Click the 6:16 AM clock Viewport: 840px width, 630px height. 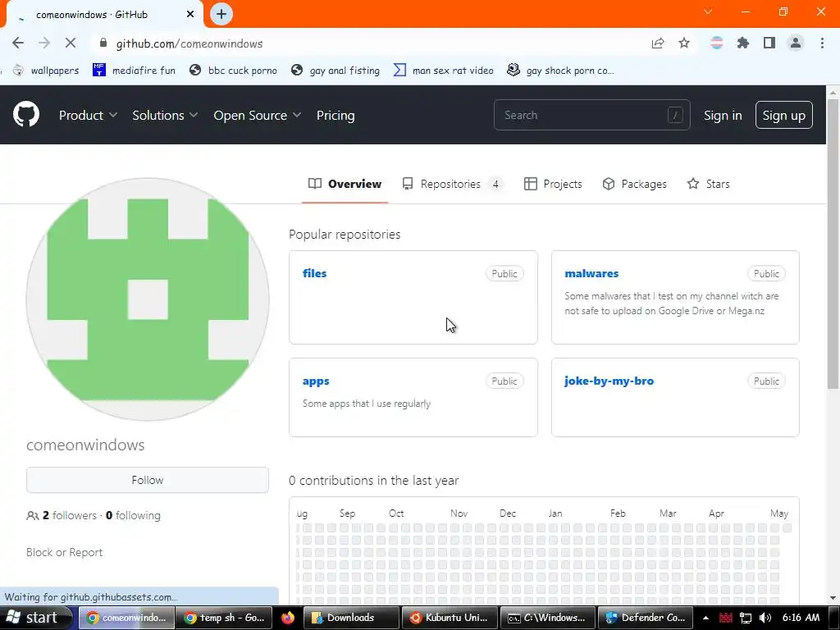[x=801, y=618]
